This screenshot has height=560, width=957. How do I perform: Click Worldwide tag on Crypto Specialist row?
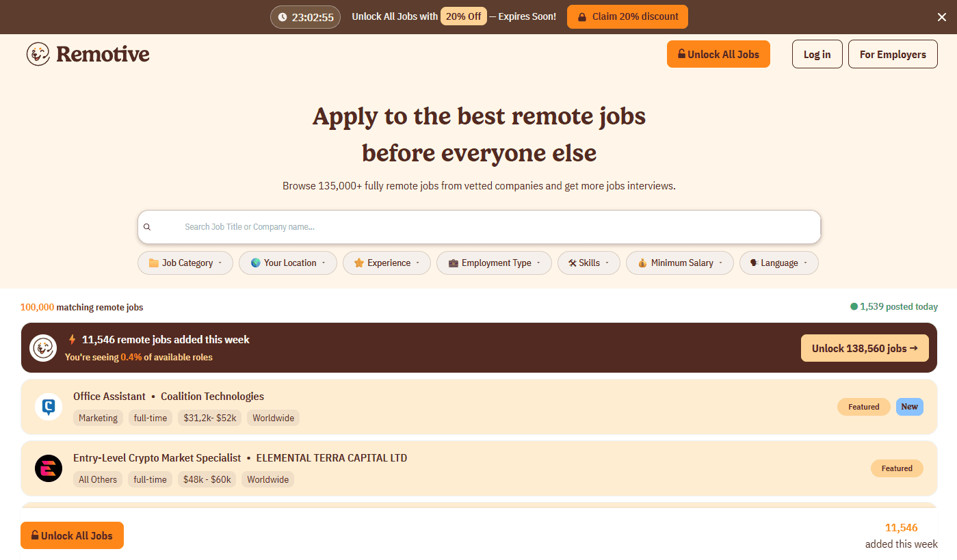coord(268,479)
